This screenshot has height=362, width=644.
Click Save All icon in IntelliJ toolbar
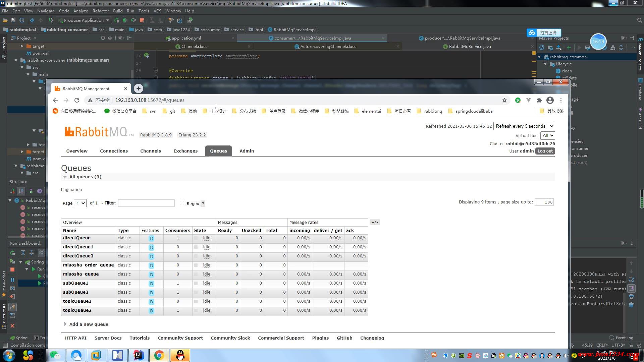pyautogui.click(x=13, y=20)
